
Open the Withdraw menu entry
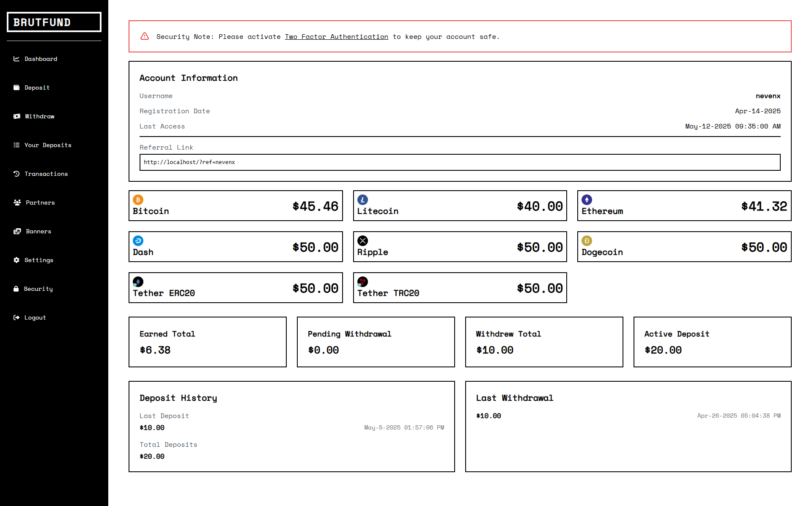(39, 116)
